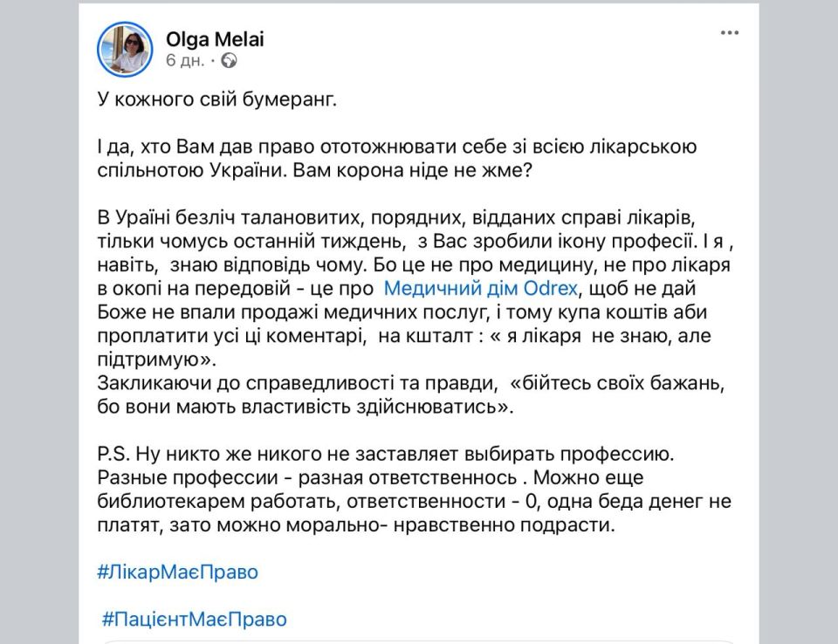Open the "6 дн." post timestamp
Image resolution: width=838 pixels, height=644 pixels.
[x=185, y=61]
